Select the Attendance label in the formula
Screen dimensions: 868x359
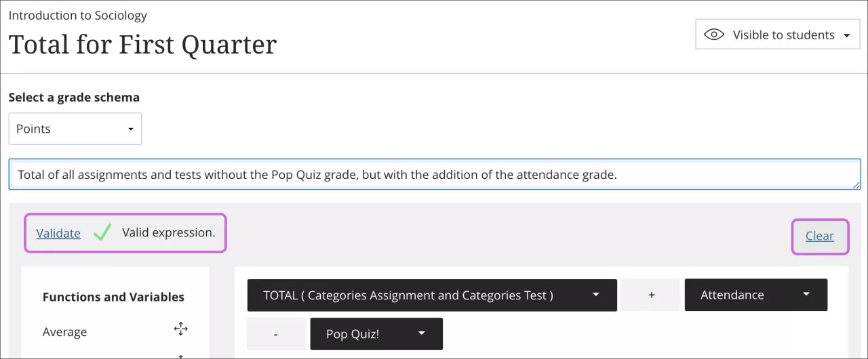point(732,295)
